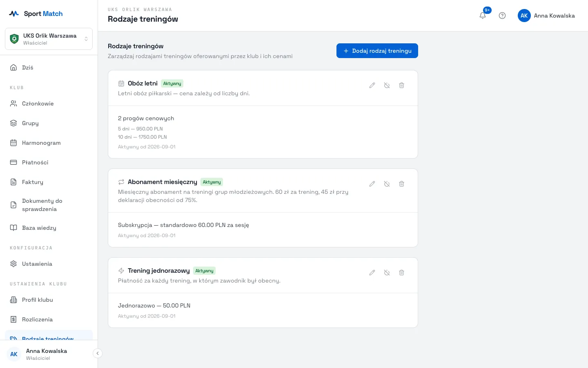Click "Subskrypcja — standardowo 60.00 PLN za sesję"
The image size is (588, 368).
tap(183, 225)
